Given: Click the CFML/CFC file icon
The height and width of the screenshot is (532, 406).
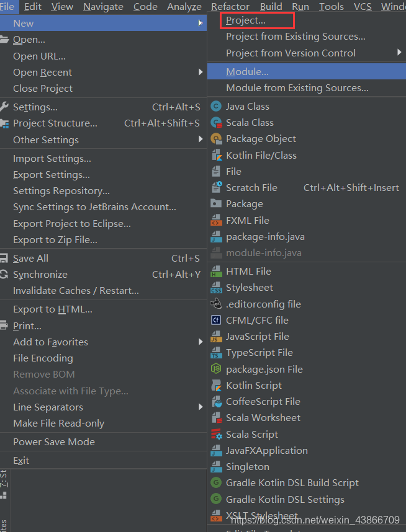Looking at the screenshot, I should point(216,320).
